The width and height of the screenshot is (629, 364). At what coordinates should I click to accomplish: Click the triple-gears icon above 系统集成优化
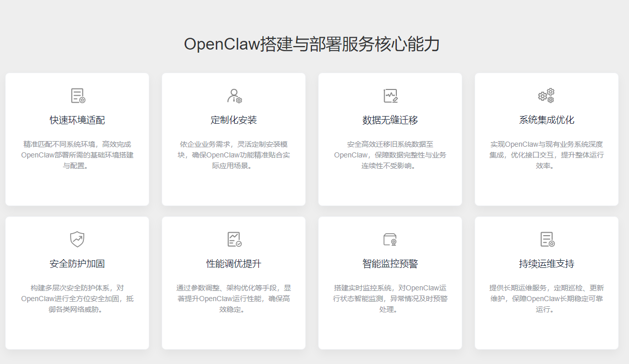546,96
